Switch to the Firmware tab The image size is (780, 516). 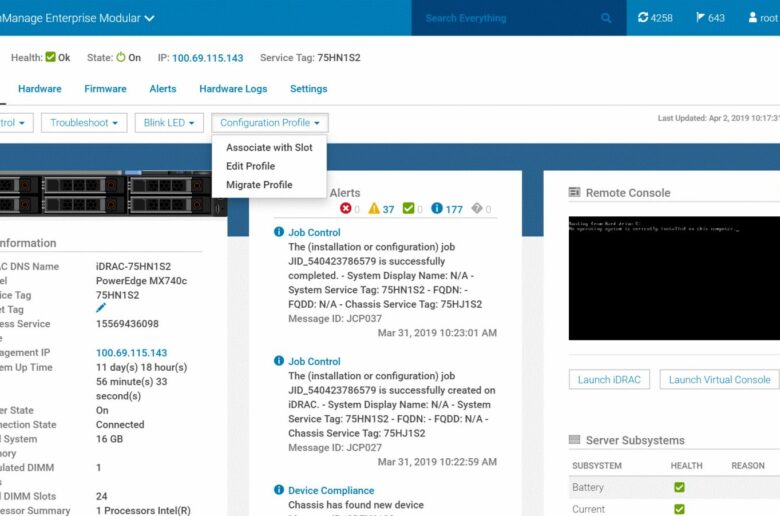pyautogui.click(x=105, y=89)
